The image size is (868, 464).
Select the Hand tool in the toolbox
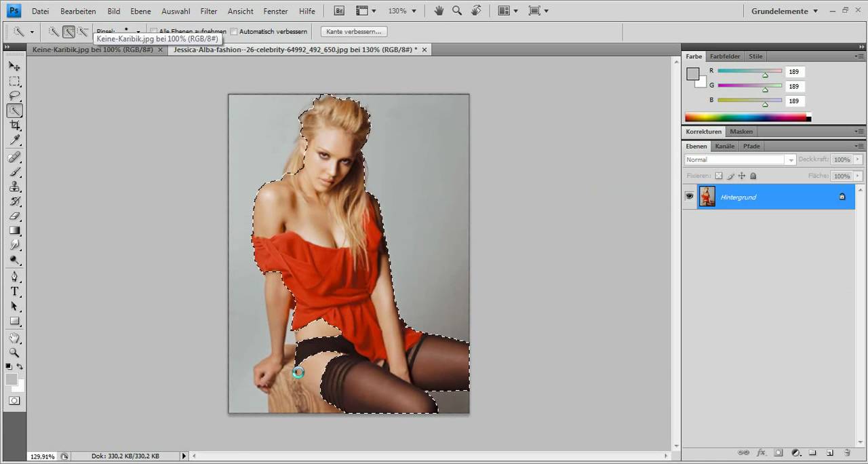[x=14, y=338]
